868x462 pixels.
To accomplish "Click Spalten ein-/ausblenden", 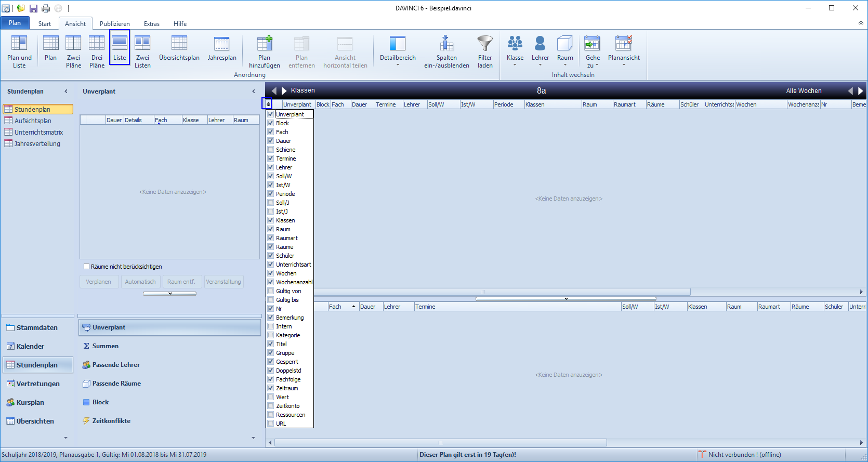I will (446, 51).
